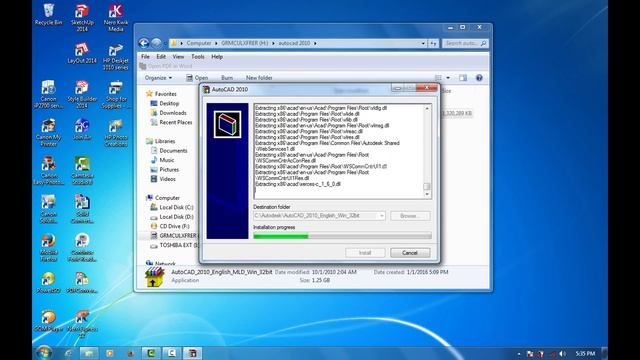Launch GOM Player desktop shortcut
The image size is (640, 360).
pyautogui.click(x=48, y=321)
